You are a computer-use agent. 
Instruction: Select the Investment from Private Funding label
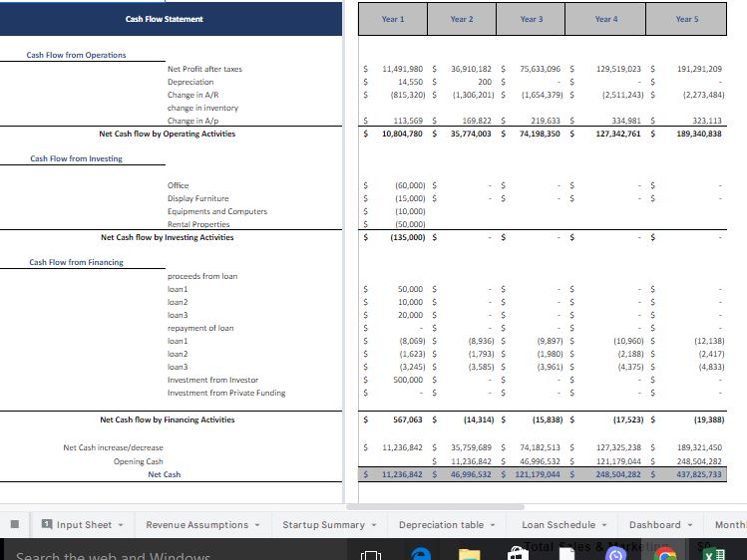(226, 393)
